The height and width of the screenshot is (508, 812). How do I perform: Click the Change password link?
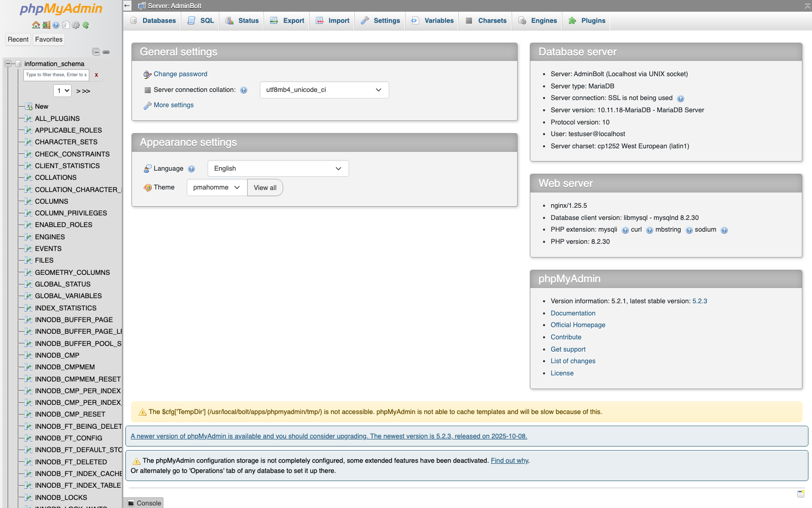[x=181, y=74]
